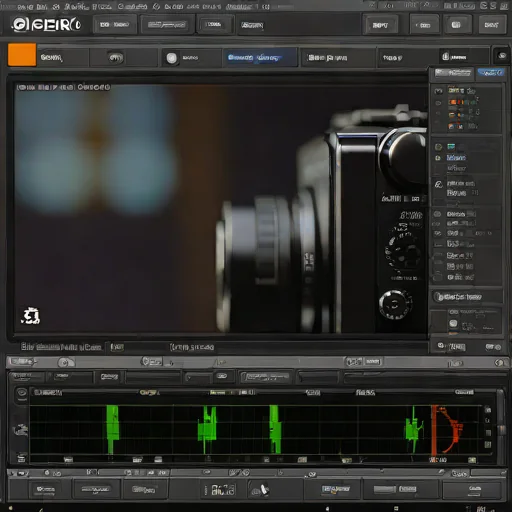Click the blue button atop the right side panel

pyautogui.click(x=490, y=73)
